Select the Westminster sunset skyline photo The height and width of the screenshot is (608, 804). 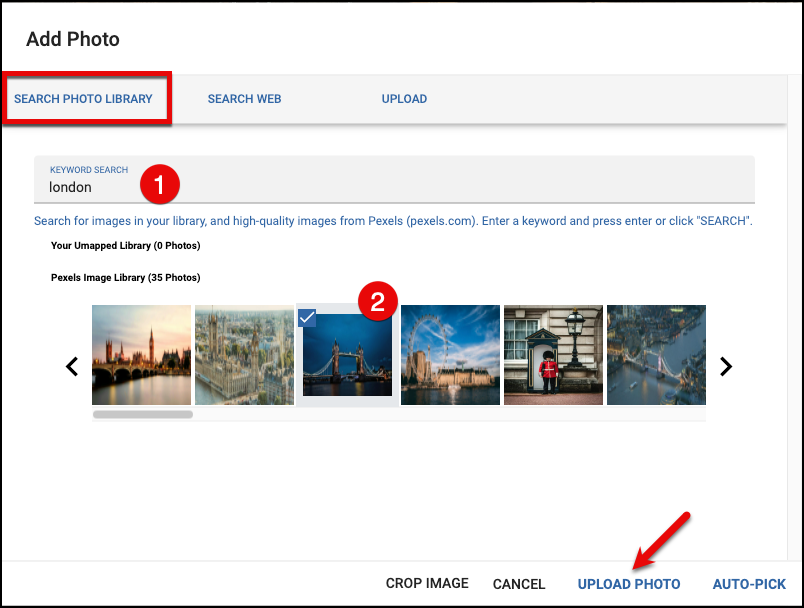point(142,355)
